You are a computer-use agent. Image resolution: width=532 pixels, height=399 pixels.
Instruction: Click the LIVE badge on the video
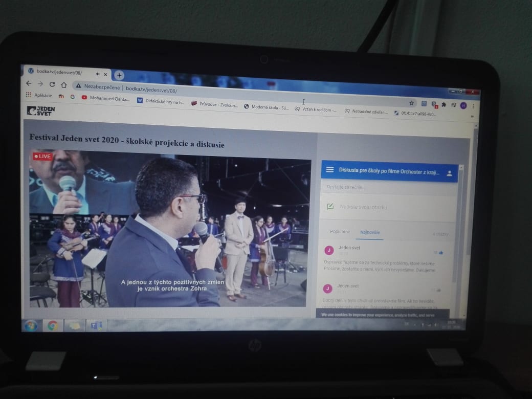click(42, 156)
